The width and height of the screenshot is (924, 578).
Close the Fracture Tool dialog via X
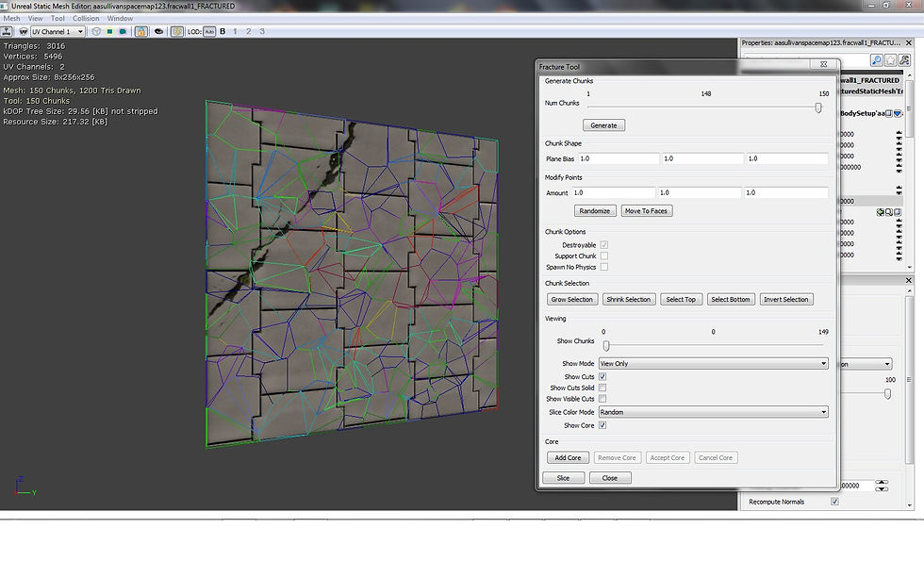tap(823, 64)
